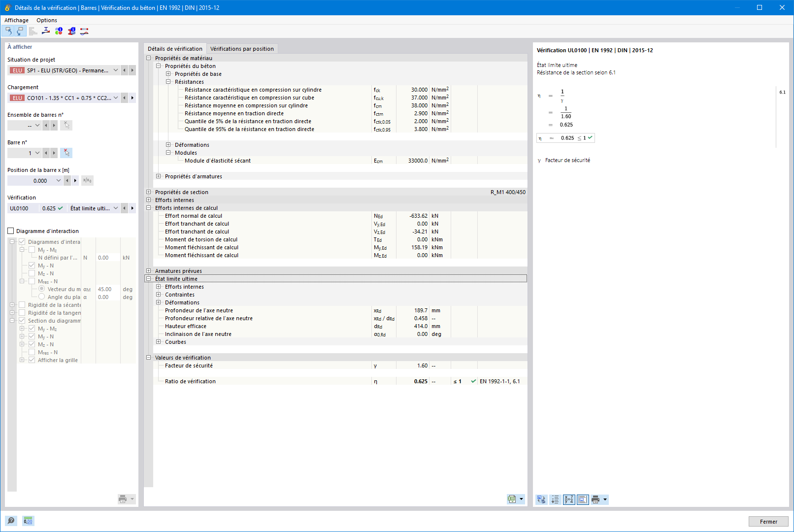Toggle the x/x0 relative position button
Viewport: 794px width, 532px height.
click(87, 181)
